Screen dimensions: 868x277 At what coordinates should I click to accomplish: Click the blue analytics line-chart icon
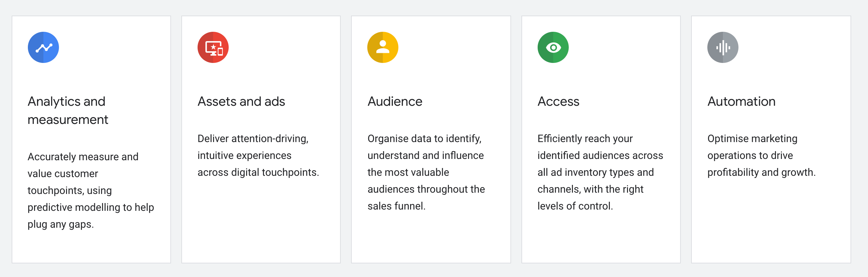pyautogui.click(x=43, y=48)
